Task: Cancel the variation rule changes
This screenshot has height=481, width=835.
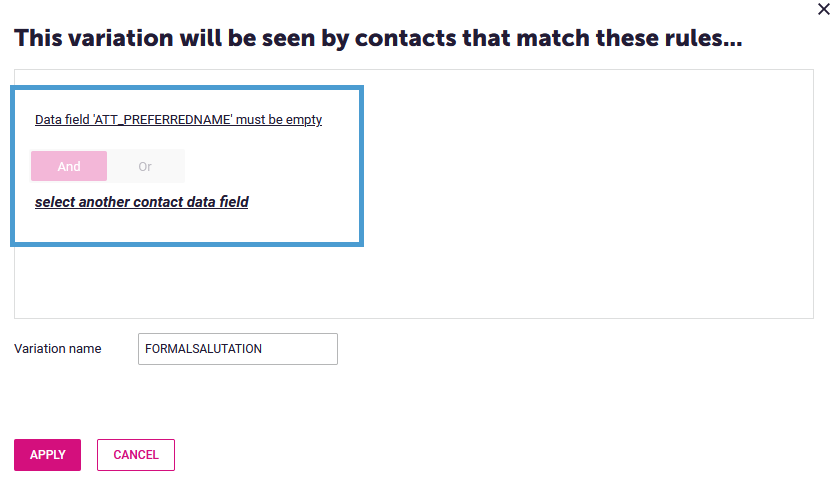Action: (x=136, y=455)
